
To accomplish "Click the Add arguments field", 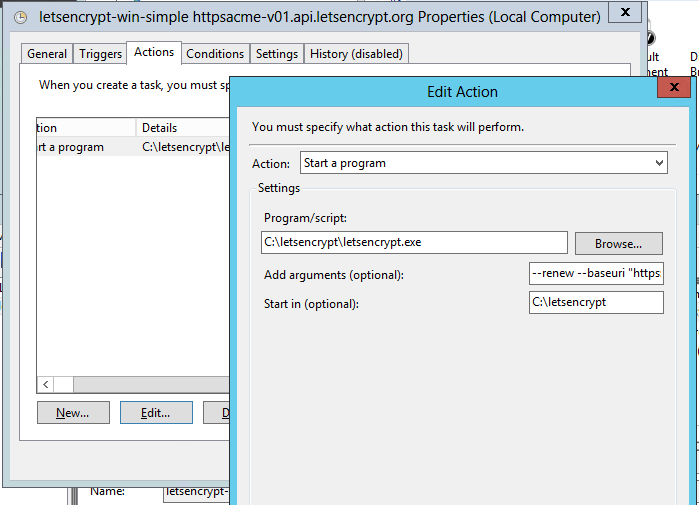I will [x=596, y=273].
